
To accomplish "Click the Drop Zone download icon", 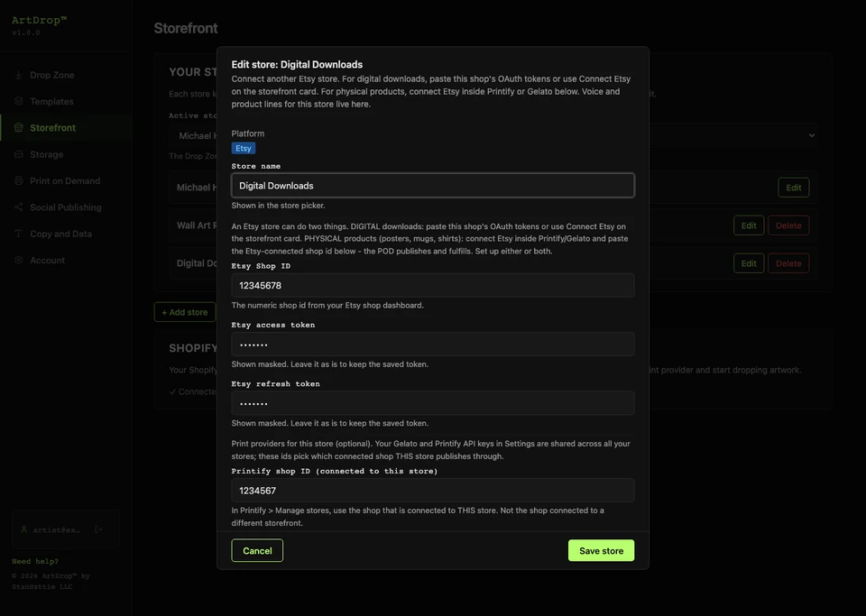I will point(19,75).
